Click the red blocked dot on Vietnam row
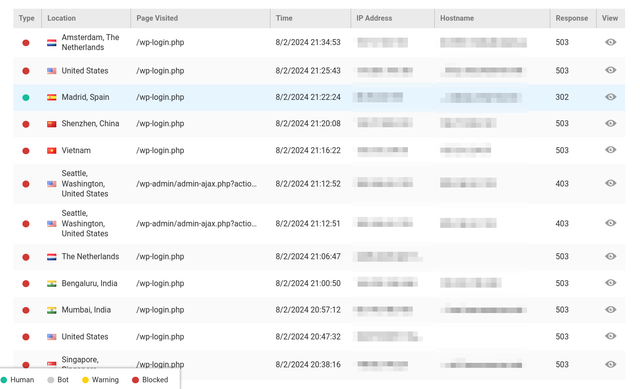This screenshot has width=640, height=389. [x=26, y=151]
